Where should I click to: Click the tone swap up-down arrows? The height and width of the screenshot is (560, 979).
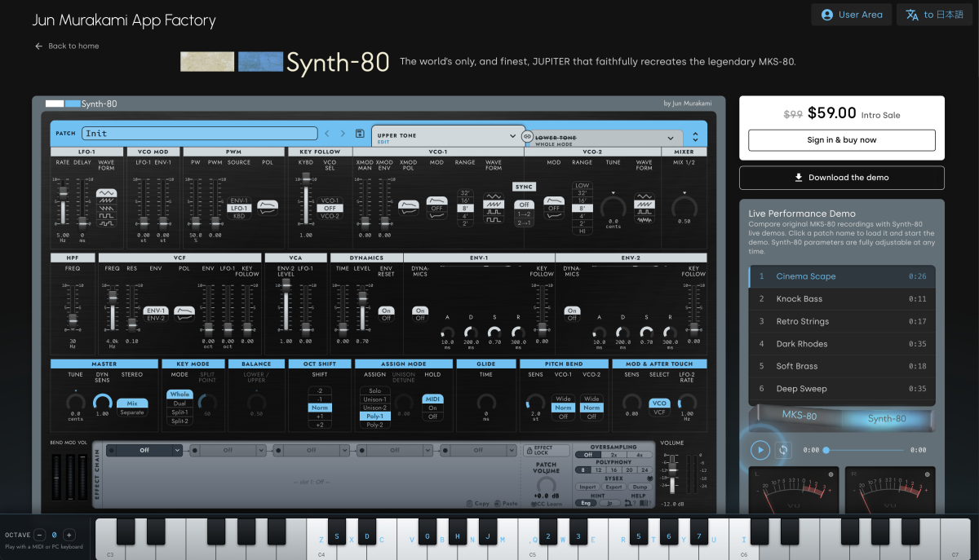695,137
